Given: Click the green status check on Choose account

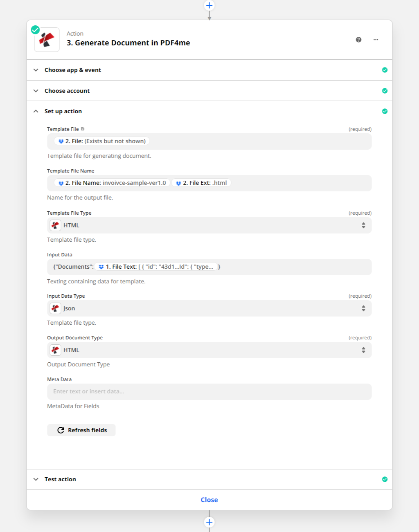Looking at the screenshot, I should coord(385,91).
